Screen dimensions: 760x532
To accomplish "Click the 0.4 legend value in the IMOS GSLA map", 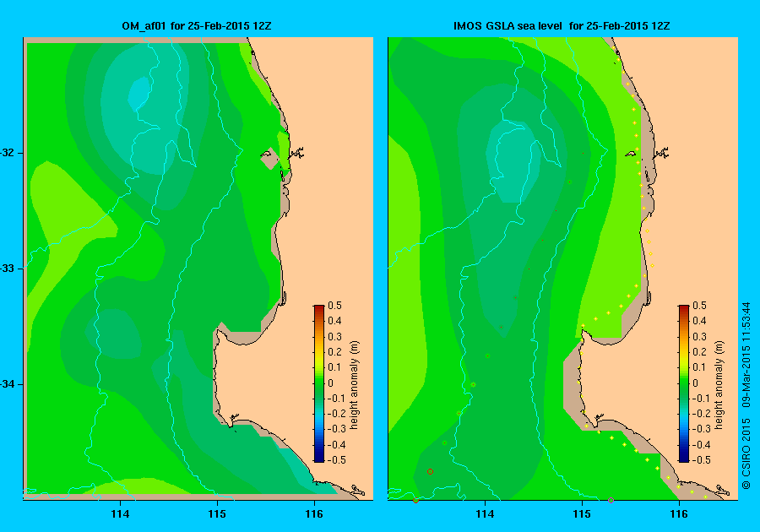I will pos(699,321).
